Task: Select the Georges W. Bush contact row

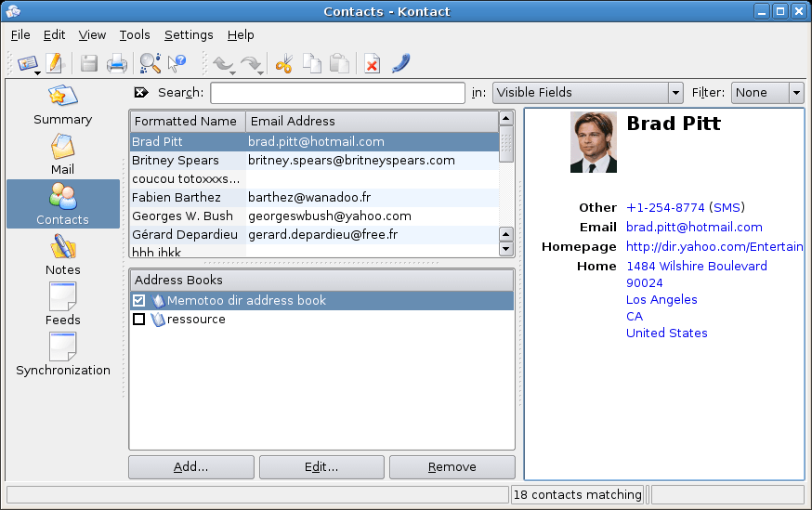Action: point(314,216)
